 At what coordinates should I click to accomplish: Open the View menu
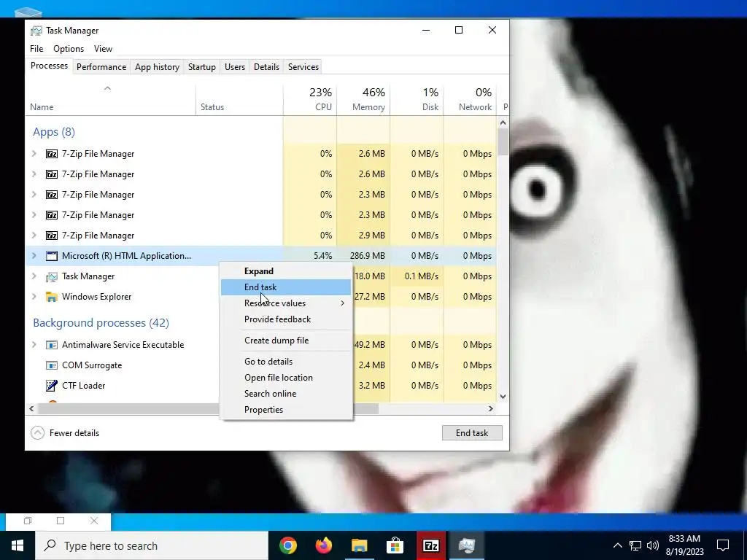coord(103,49)
